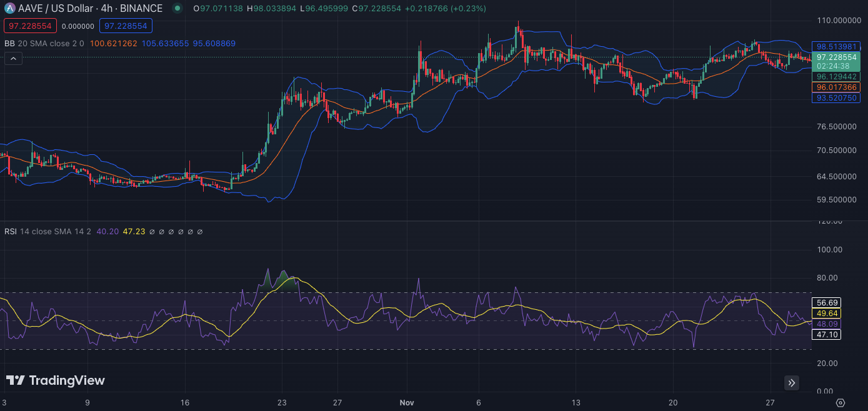This screenshot has width=868, height=411.
Task: Click BB lower value 95.608869
Action: (214, 44)
